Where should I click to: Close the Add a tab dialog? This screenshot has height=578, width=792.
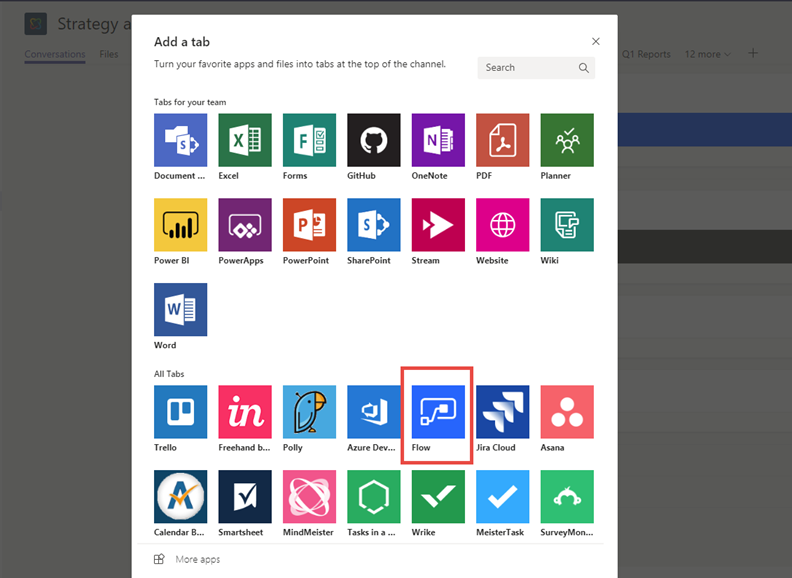click(x=596, y=42)
